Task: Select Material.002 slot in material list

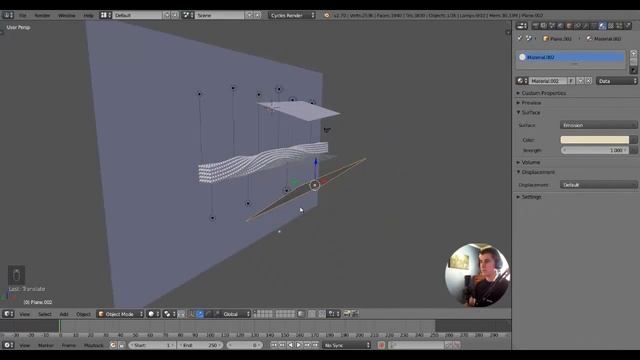Action: (x=571, y=57)
